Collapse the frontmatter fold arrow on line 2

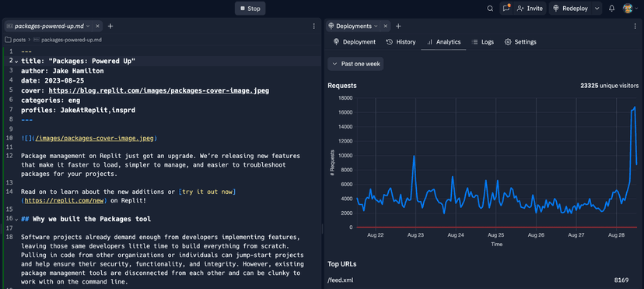pos(16,62)
